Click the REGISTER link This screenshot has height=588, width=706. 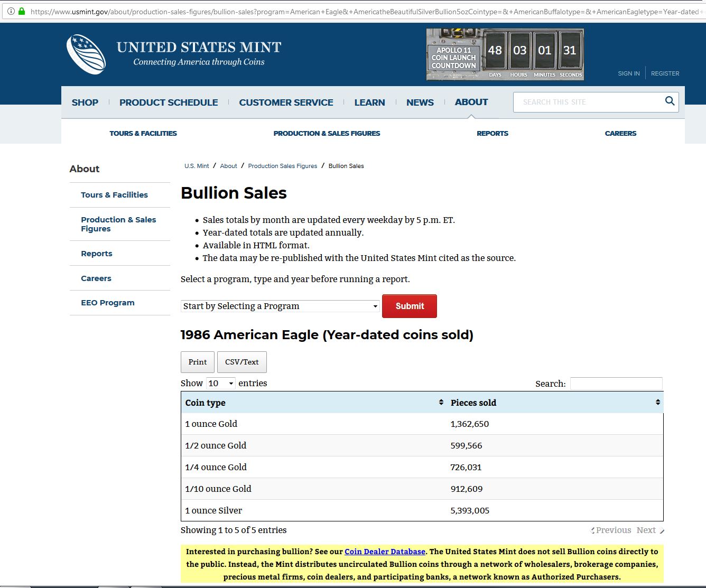click(x=665, y=73)
